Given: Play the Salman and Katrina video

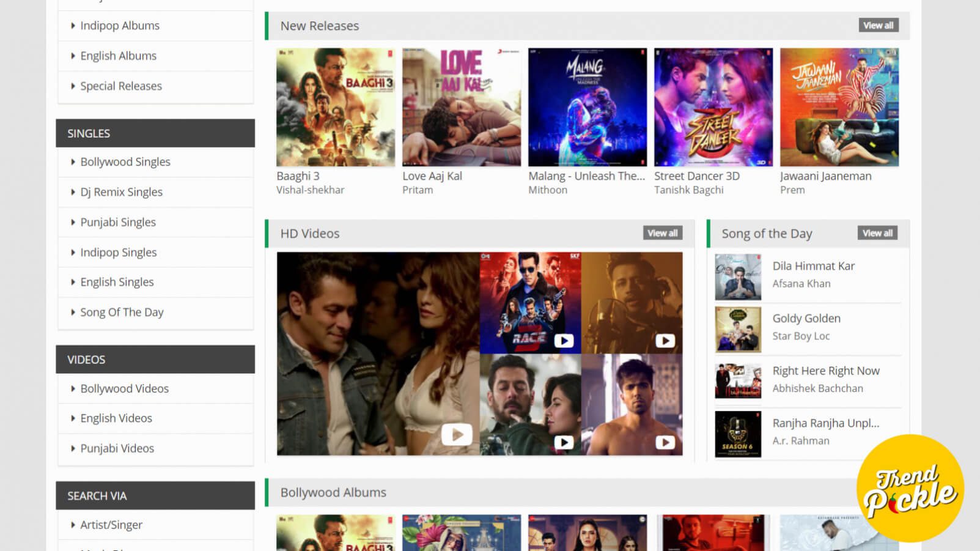Looking at the screenshot, I should pyautogui.click(x=530, y=405).
